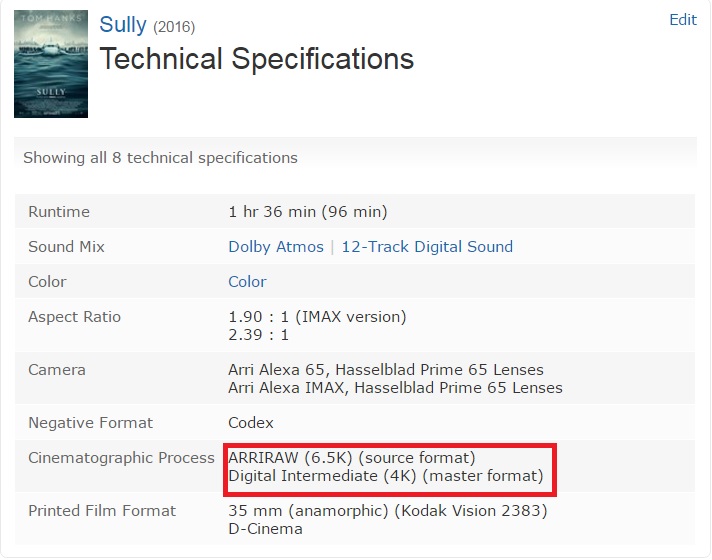Click the Edit link
The height and width of the screenshot is (560, 712).
683,20
